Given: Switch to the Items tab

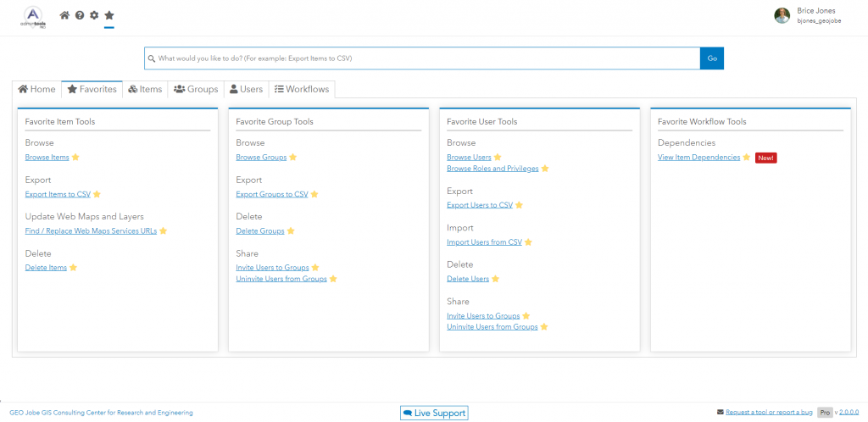Looking at the screenshot, I should click(x=145, y=89).
